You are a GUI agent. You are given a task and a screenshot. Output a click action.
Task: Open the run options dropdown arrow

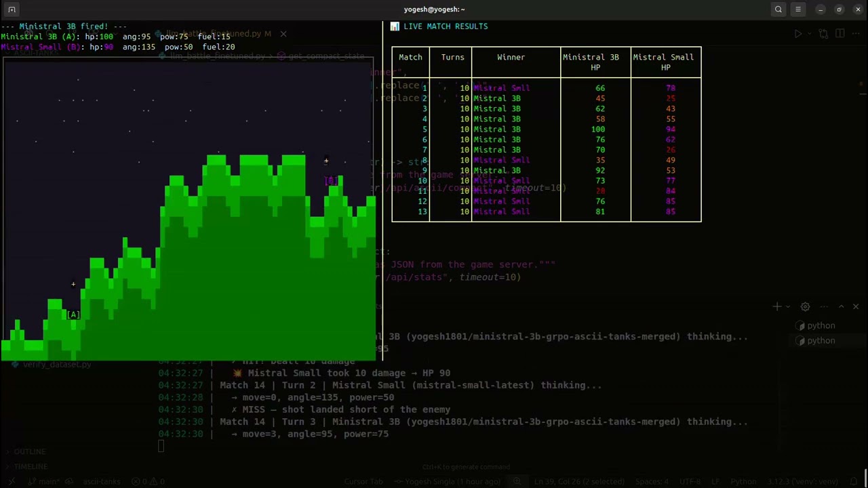[x=809, y=33]
